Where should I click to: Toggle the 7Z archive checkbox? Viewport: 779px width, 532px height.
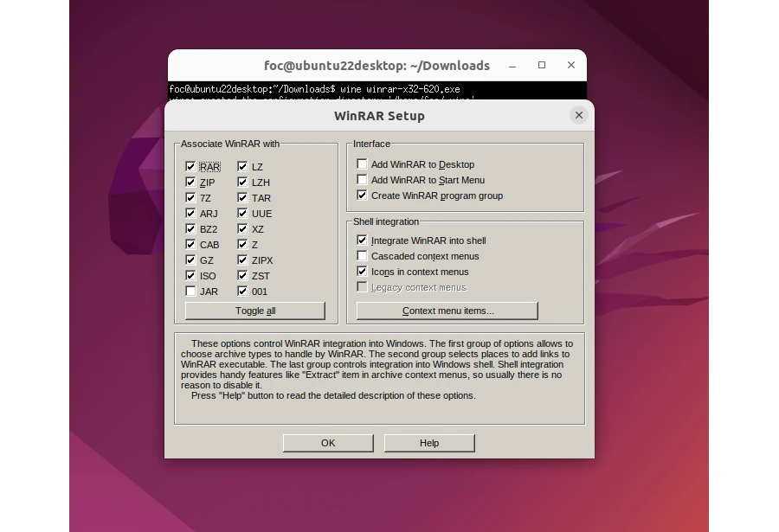tap(190, 198)
